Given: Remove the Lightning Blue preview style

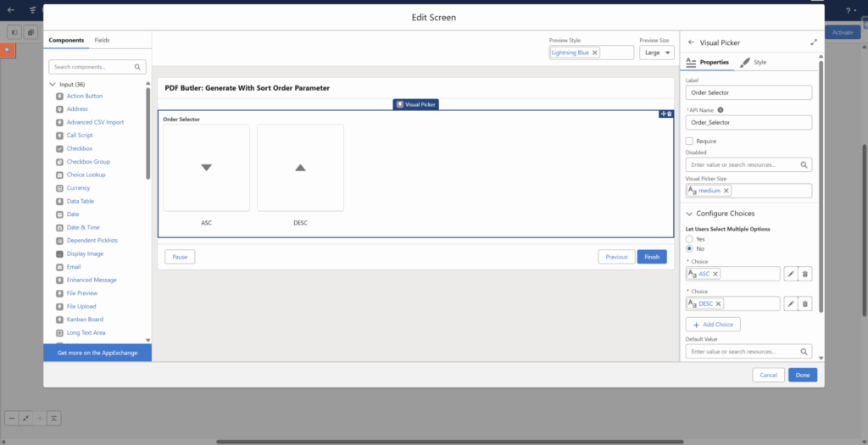Looking at the screenshot, I should (595, 53).
